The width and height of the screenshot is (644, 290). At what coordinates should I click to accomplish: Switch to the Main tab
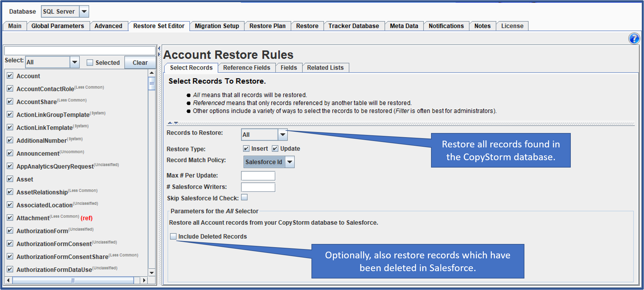coord(15,26)
